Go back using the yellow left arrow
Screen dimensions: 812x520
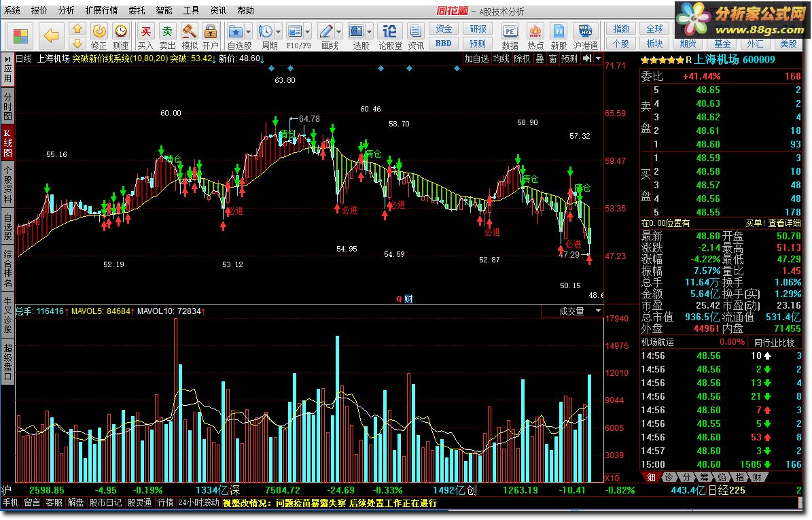(51, 36)
